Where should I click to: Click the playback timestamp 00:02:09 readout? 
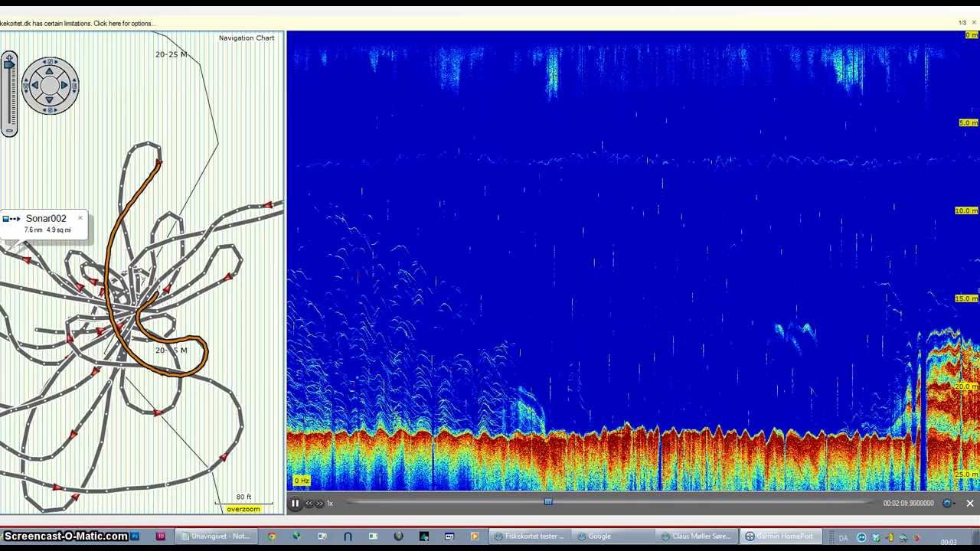pos(908,504)
